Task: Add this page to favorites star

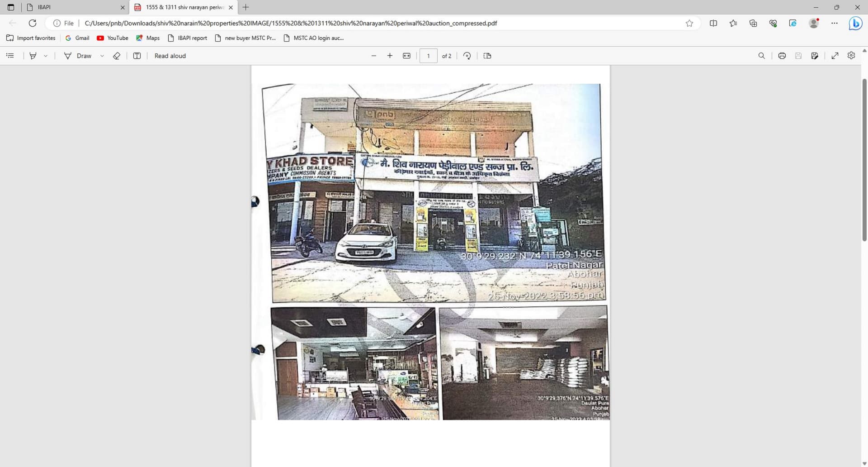Action: (689, 23)
